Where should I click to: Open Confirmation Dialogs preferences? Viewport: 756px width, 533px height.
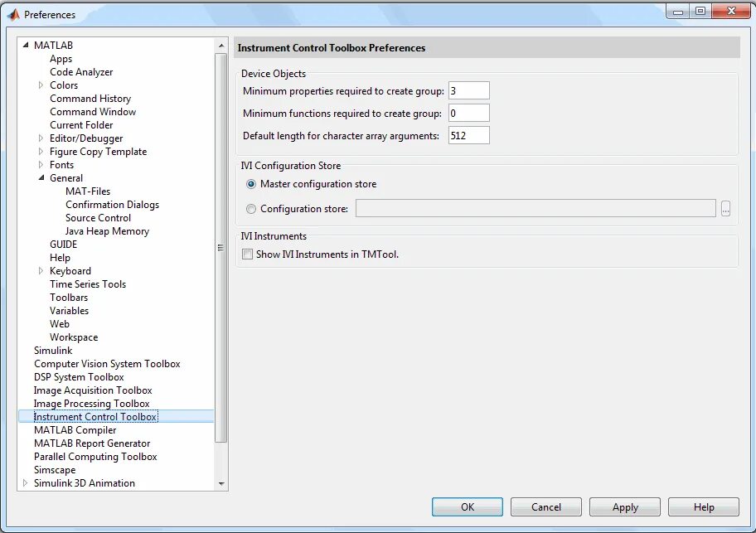point(113,205)
